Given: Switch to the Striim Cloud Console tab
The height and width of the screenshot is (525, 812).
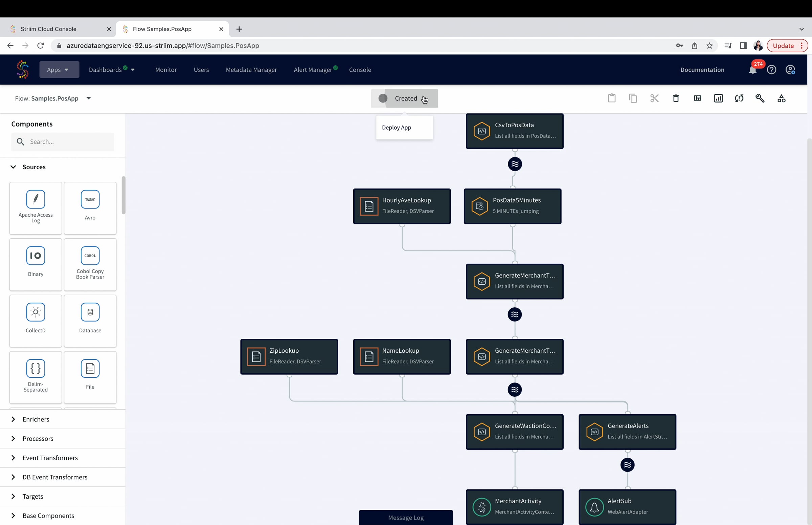Looking at the screenshot, I should click(x=48, y=29).
